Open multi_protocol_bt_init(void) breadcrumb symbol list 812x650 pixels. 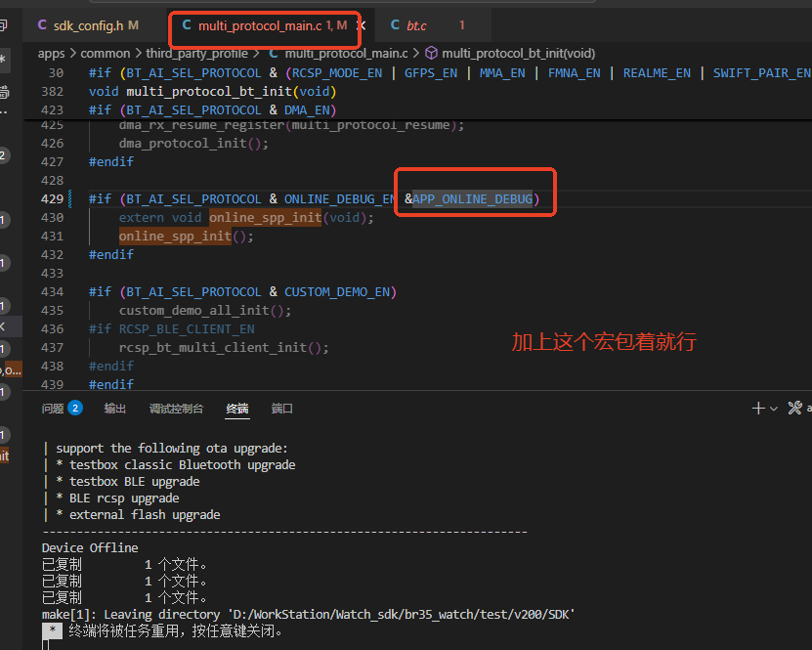(x=519, y=54)
